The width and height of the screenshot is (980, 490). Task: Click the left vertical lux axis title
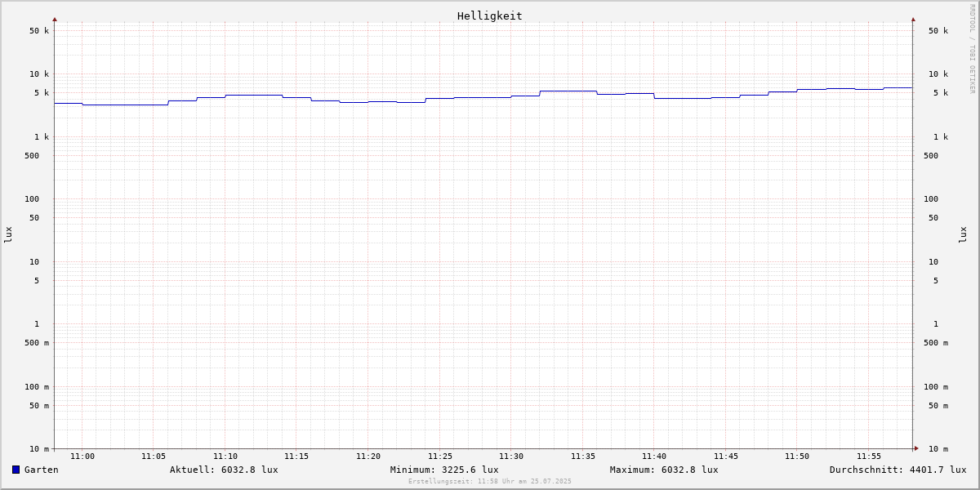coord(8,234)
